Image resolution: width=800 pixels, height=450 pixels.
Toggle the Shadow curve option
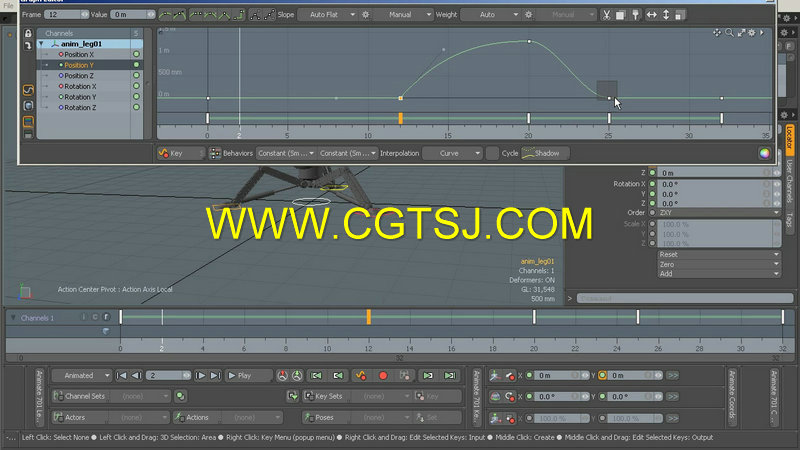click(x=545, y=153)
